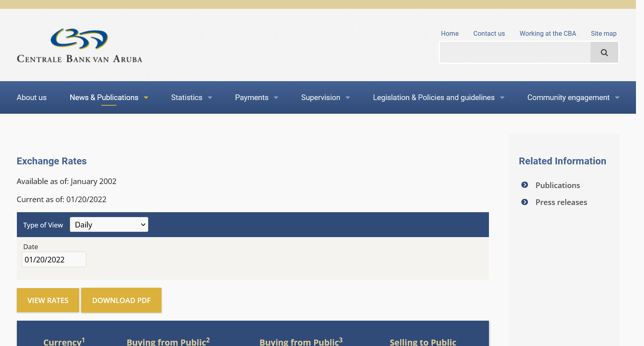Visit the Working at the CBA link
644x346 pixels.
tap(548, 34)
